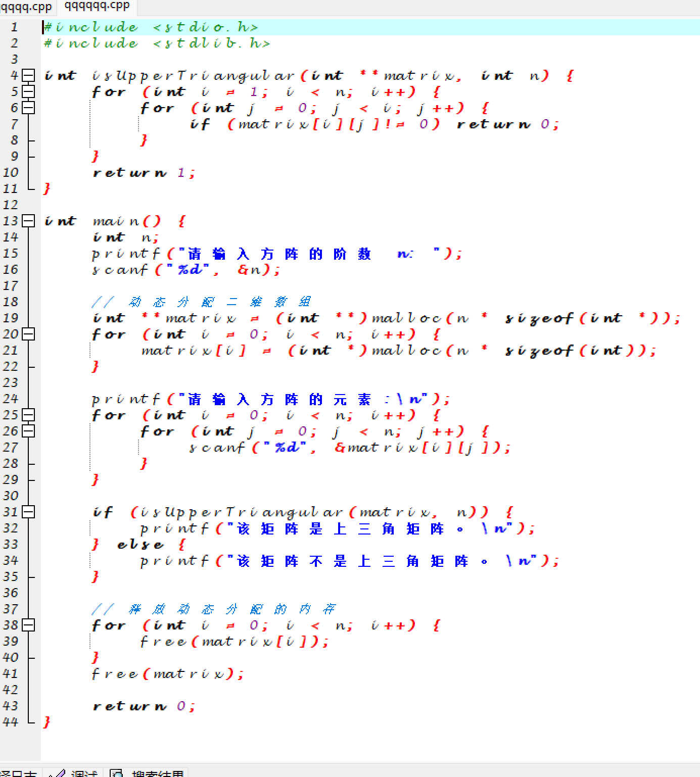Click the 'int main() {' line
700x777 pixels.
point(116,221)
